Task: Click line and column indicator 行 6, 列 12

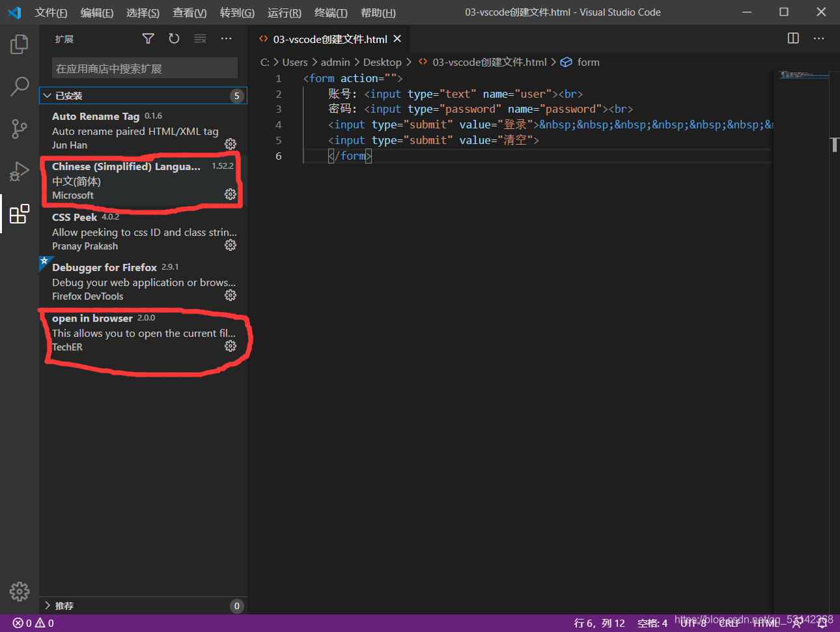Action: point(599,624)
